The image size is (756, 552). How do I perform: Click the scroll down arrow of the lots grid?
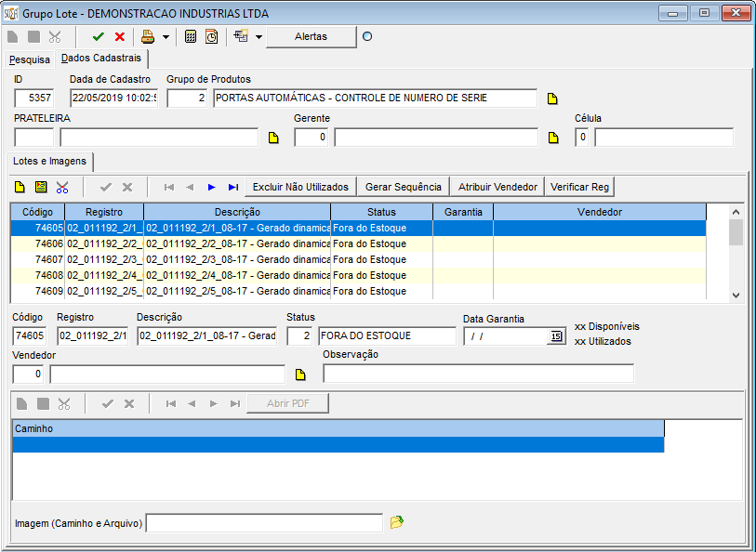coord(736,296)
